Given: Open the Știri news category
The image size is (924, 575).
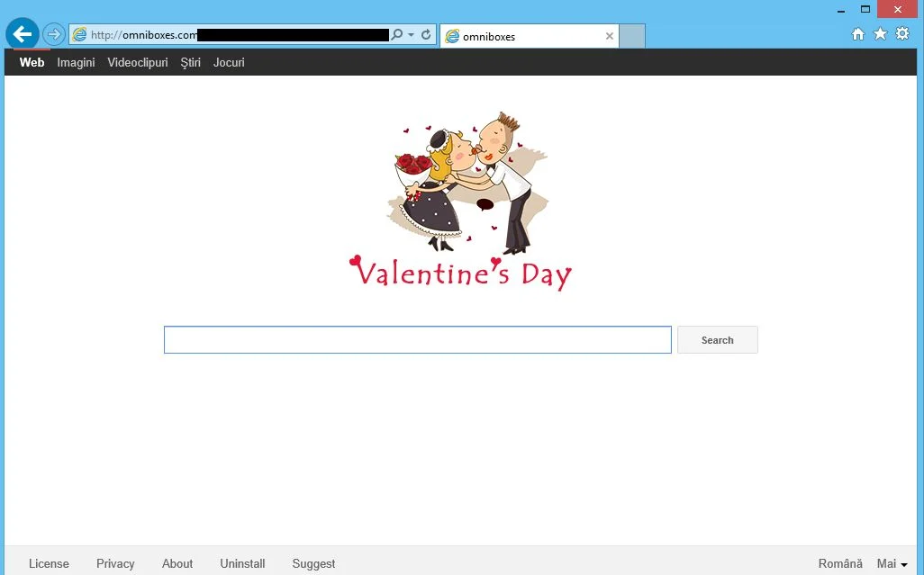Looking at the screenshot, I should pyautogui.click(x=190, y=62).
